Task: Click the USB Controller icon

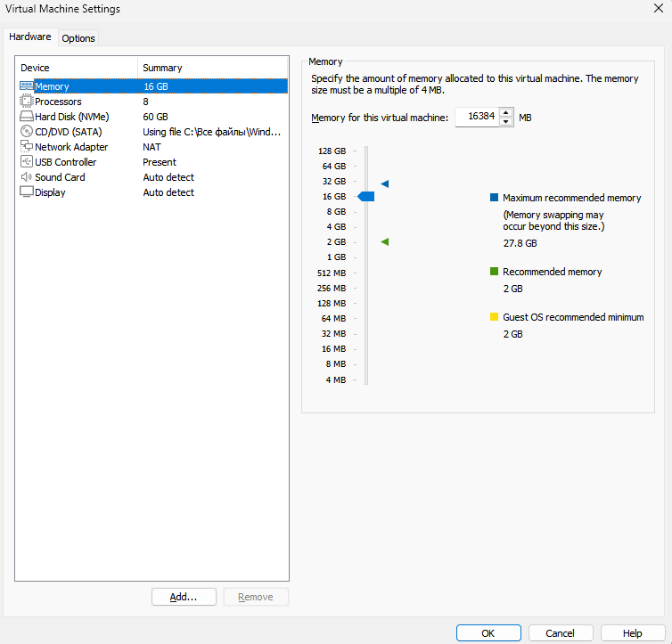Action: (x=26, y=162)
